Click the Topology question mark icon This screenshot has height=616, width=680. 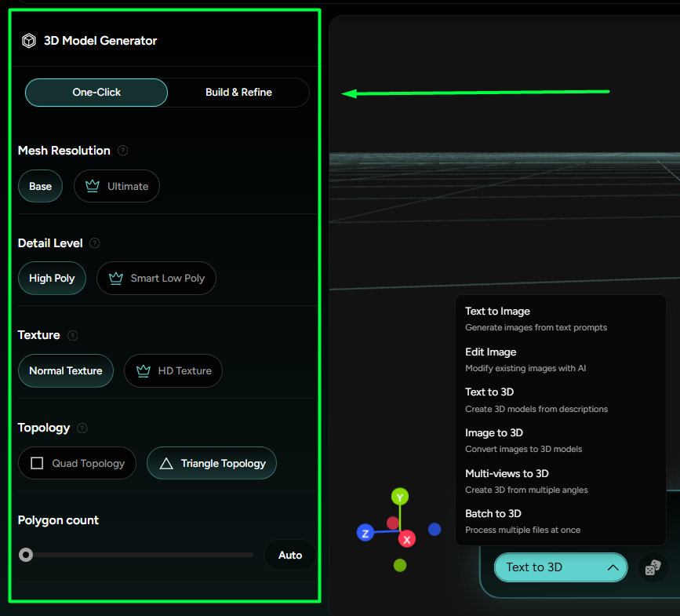(x=82, y=428)
